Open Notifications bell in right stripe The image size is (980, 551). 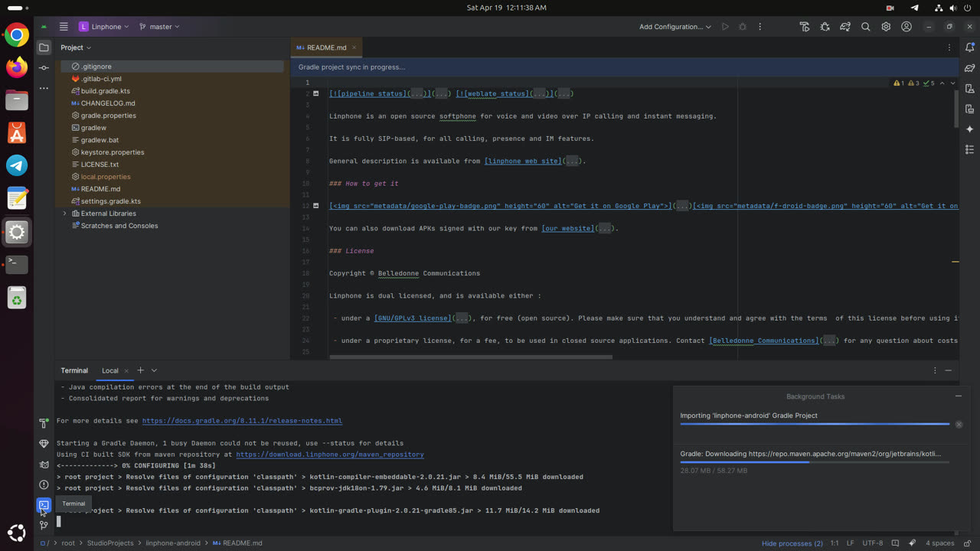[969, 47]
